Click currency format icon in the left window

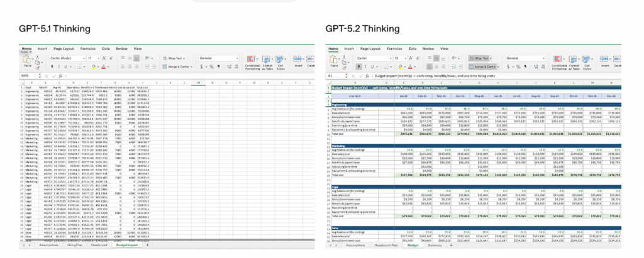point(201,66)
